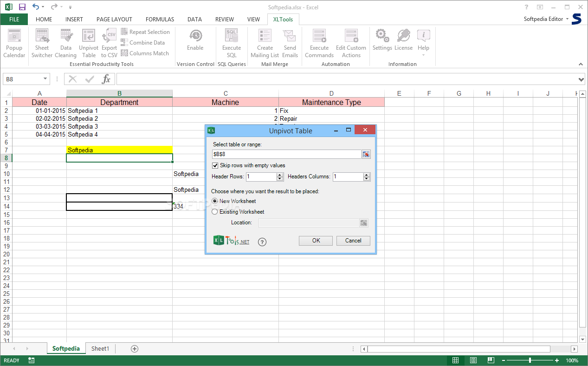Switch to the HOME tab
The image size is (588, 366).
44,19
